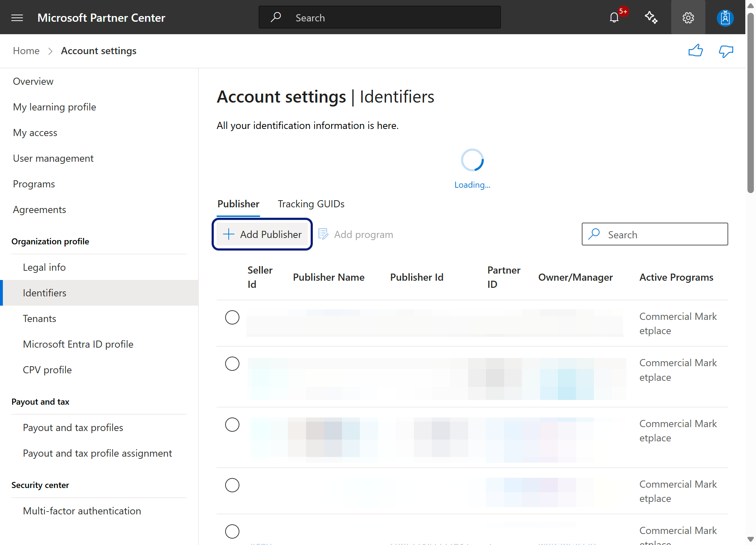Viewport: 756px width, 545px height.
Task: Open User management
Action: tap(53, 159)
